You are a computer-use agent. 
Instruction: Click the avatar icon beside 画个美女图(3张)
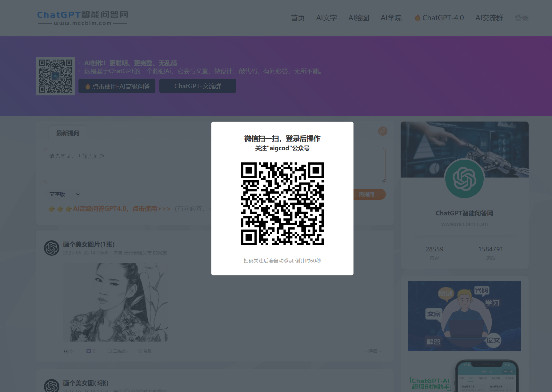pyautogui.click(x=51, y=386)
